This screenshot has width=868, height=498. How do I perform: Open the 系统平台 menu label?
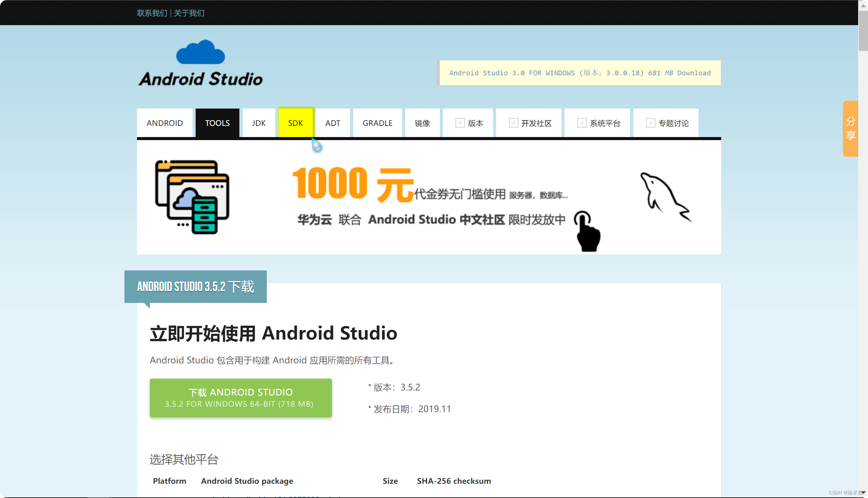[x=605, y=123]
